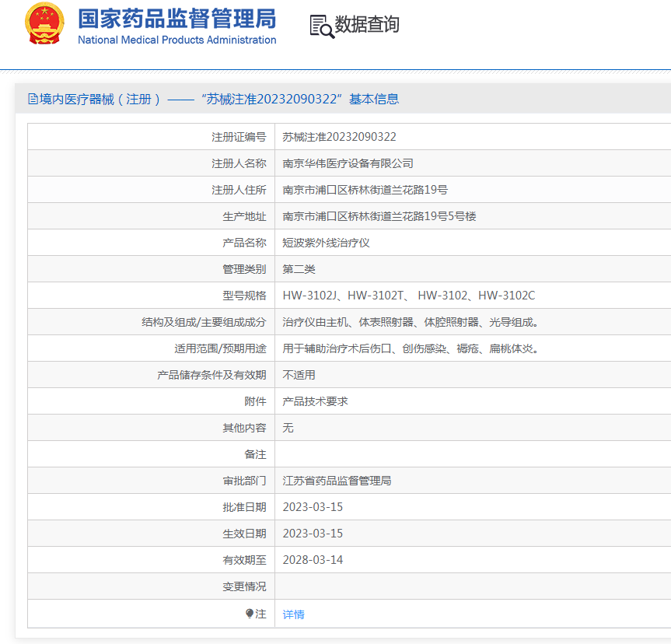Select the 型号规格 label
This screenshot has height=644, width=671.
(x=244, y=296)
